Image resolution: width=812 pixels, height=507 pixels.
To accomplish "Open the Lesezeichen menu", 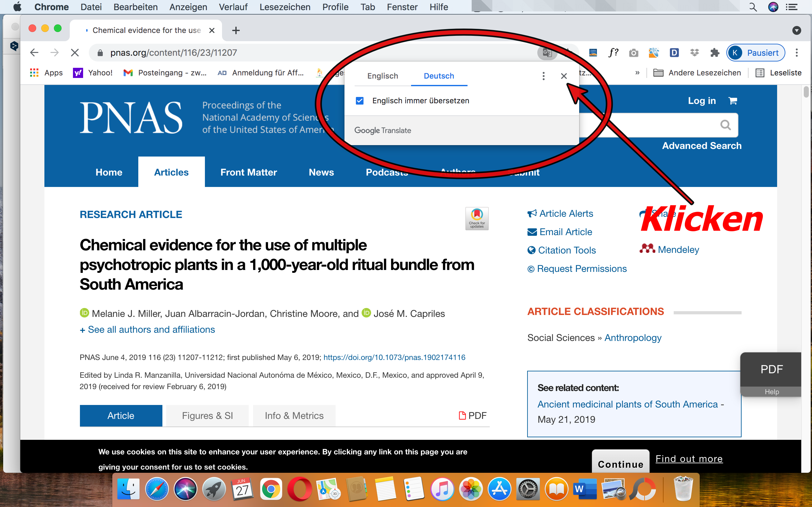I will point(285,7).
